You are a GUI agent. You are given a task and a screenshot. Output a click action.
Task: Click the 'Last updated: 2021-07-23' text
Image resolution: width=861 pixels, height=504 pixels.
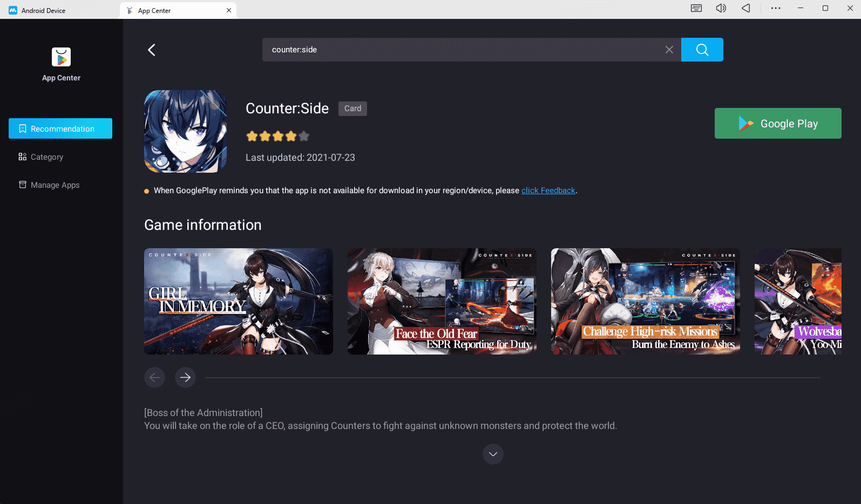point(300,158)
